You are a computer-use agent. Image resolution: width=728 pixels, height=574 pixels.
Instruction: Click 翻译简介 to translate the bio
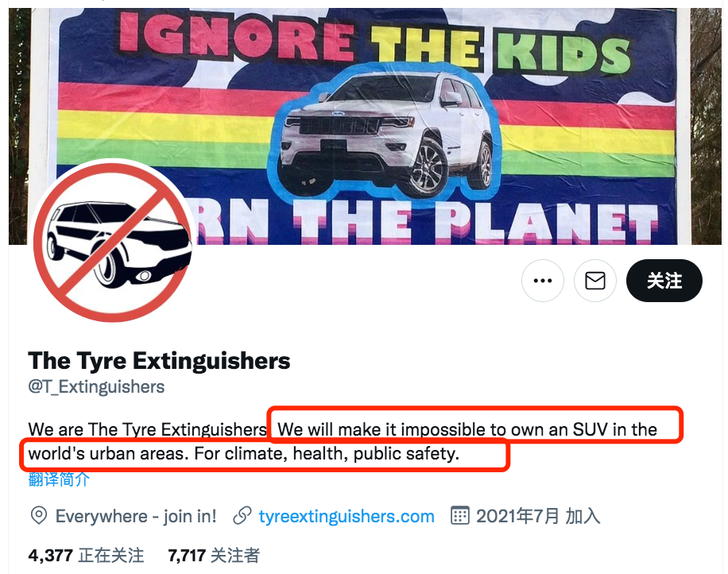pyautogui.click(x=59, y=479)
